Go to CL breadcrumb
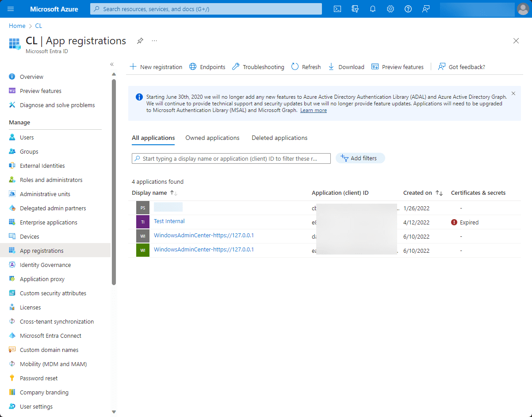The width and height of the screenshot is (532, 417). [x=38, y=26]
